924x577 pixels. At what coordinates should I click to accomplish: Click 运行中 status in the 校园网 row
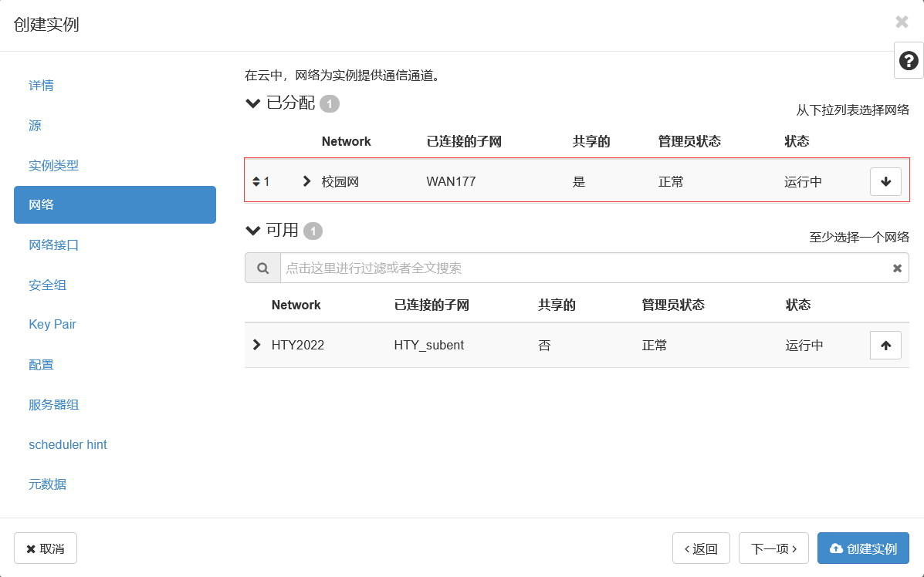click(x=803, y=181)
